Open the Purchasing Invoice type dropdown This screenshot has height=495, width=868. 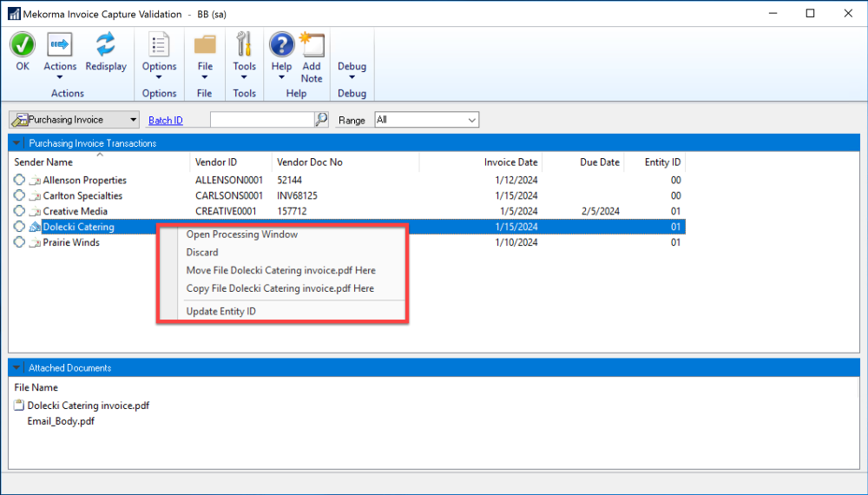click(74, 120)
